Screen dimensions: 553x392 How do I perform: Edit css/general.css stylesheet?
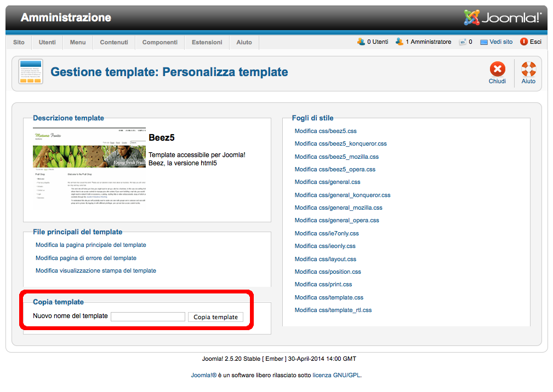(x=327, y=182)
